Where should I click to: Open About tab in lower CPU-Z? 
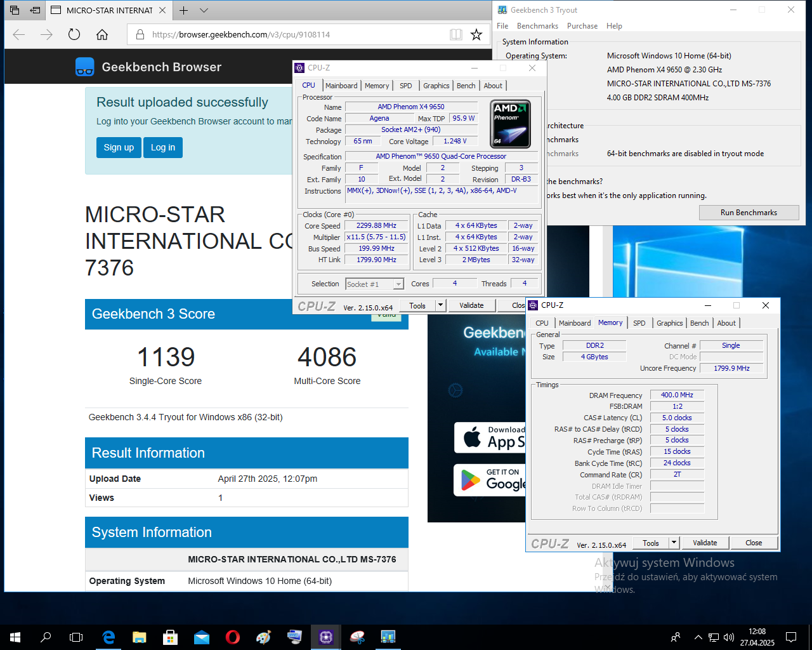(726, 323)
